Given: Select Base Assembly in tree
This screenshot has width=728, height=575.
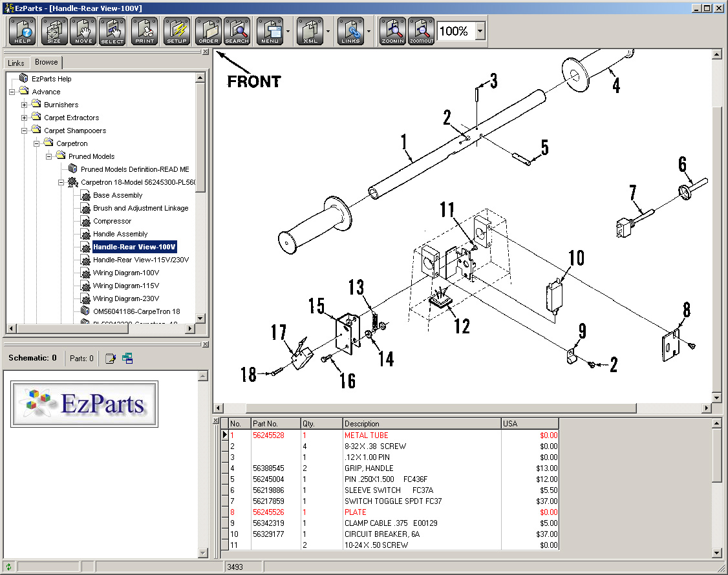Looking at the screenshot, I should pos(118,195).
